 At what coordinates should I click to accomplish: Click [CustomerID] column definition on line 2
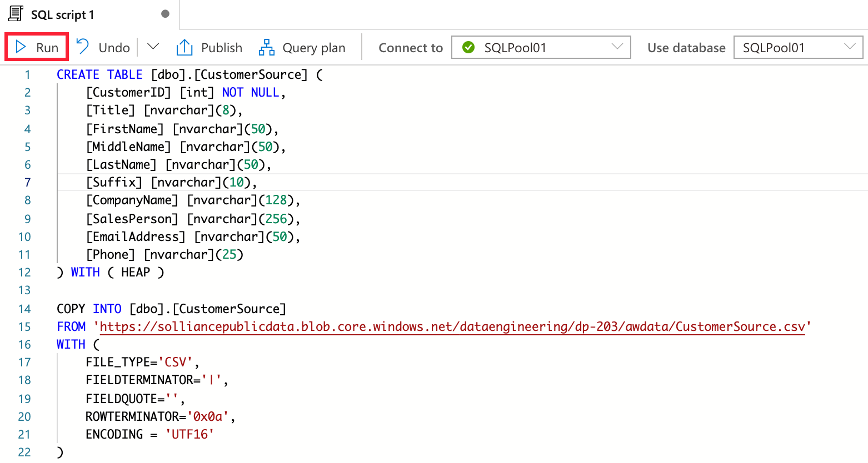[x=186, y=92]
